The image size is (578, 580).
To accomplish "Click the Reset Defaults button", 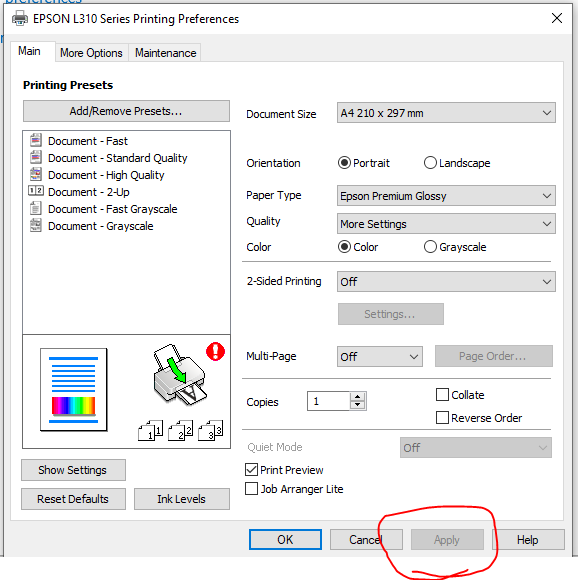I will pyautogui.click(x=73, y=499).
